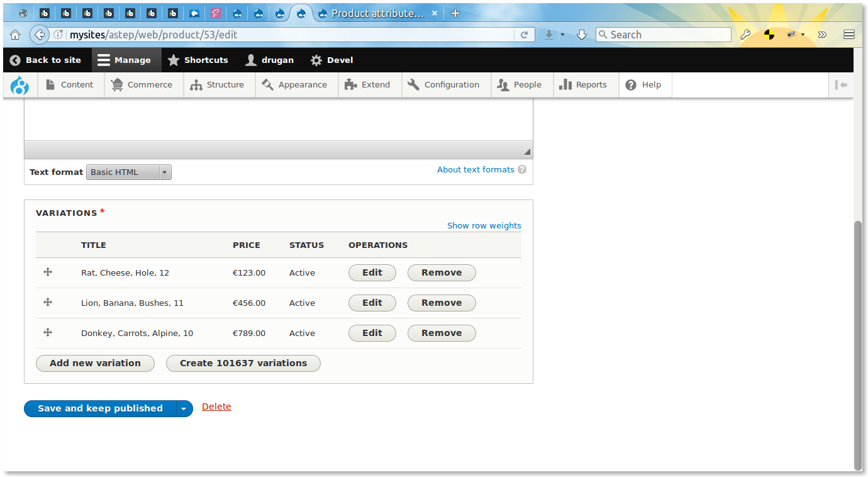Toggle the Manage toolbar tray
The height and width of the screenshot is (477, 868).
(x=125, y=60)
